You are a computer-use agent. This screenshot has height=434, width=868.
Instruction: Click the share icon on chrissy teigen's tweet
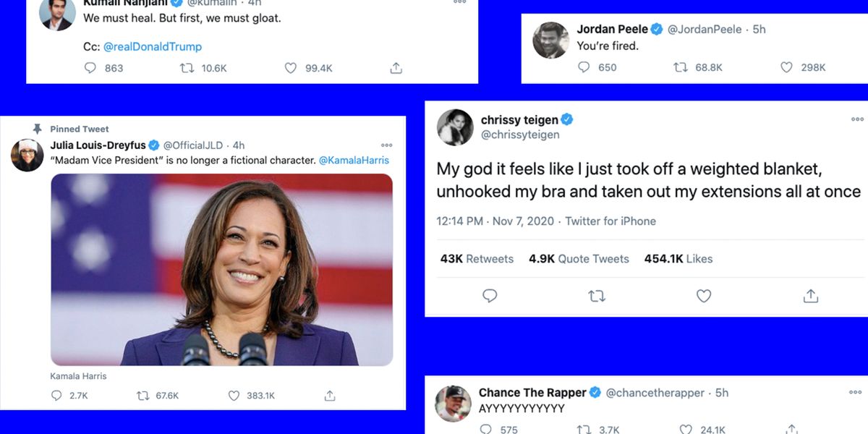tap(810, 296)
